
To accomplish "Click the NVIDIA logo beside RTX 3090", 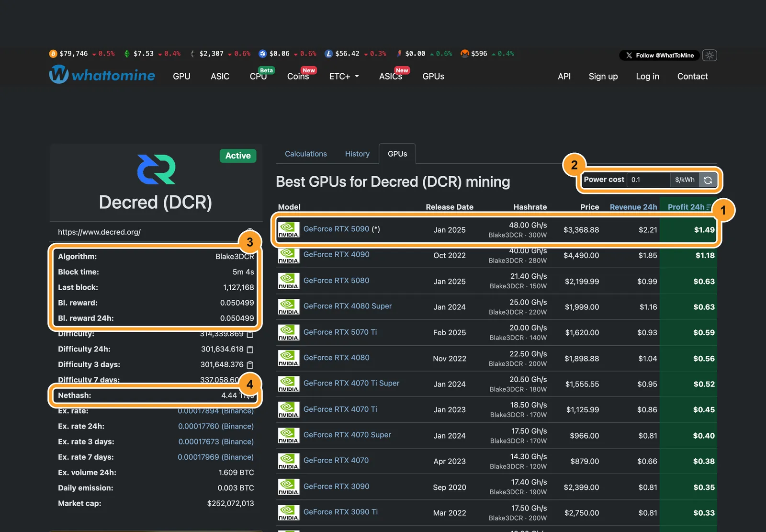I will tap(288, 487).
